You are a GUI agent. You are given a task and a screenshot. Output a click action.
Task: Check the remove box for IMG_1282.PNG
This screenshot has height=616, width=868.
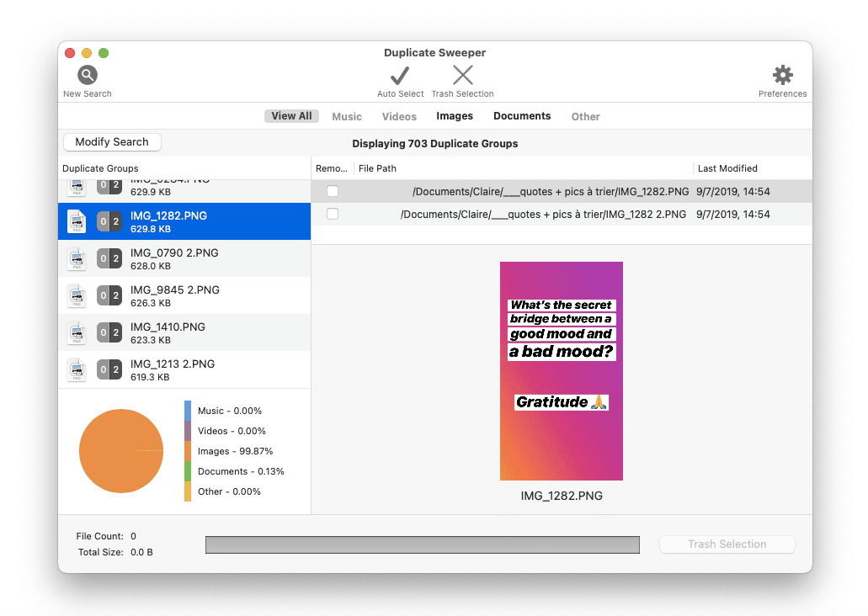click(x=333, y=191)
